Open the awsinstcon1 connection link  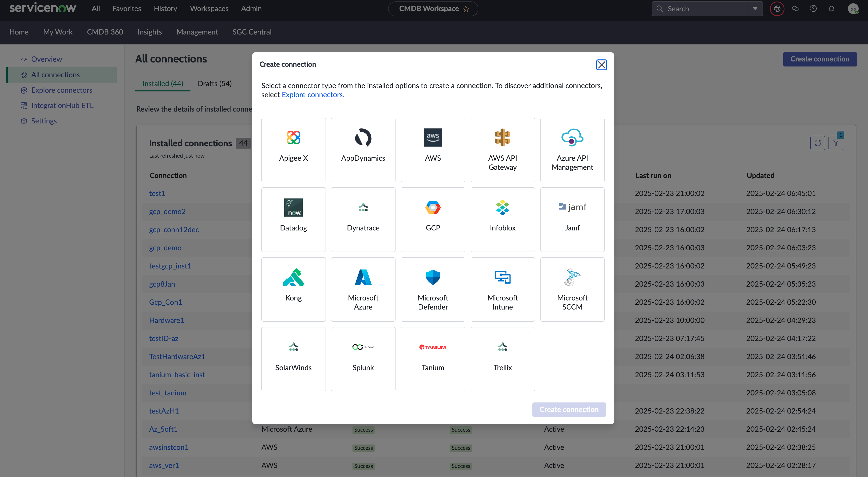pyautogui.click(x=169, y=447)
